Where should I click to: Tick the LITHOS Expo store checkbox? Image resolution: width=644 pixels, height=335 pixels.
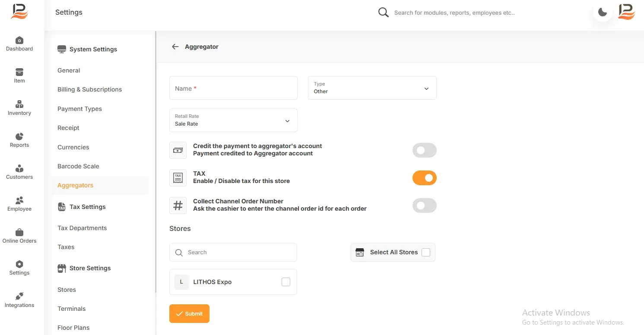286,282
